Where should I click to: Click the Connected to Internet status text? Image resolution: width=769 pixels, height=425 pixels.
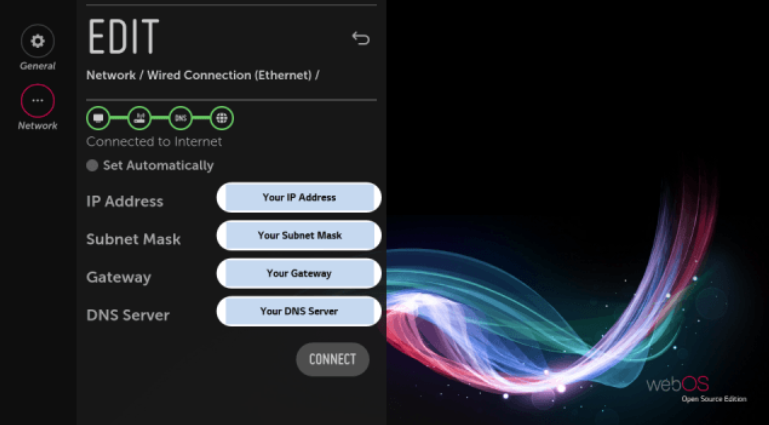coord(154,142)
